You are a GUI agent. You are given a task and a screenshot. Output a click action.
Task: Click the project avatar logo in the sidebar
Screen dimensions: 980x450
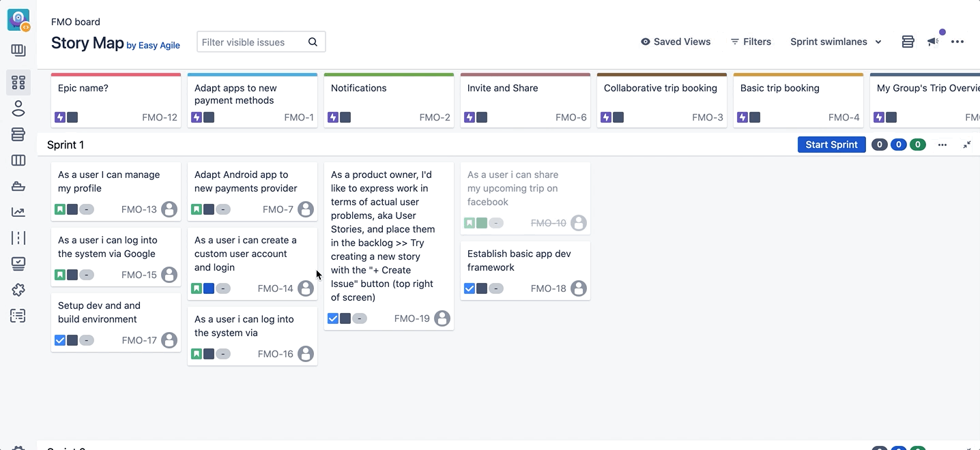tap(18, 20)
